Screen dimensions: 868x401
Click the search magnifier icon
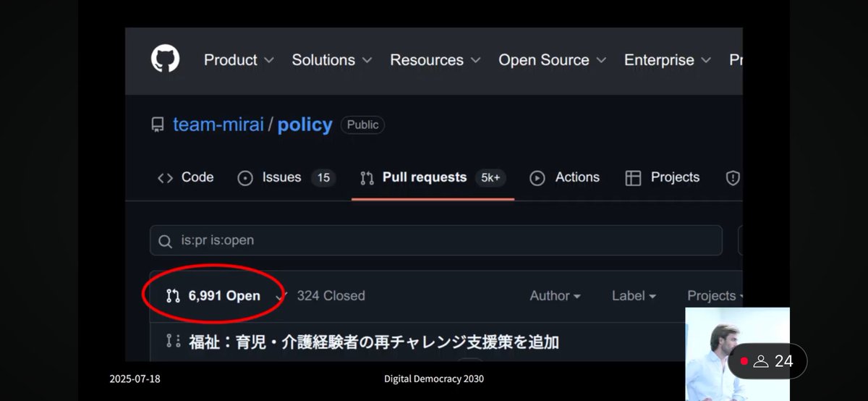166,240
